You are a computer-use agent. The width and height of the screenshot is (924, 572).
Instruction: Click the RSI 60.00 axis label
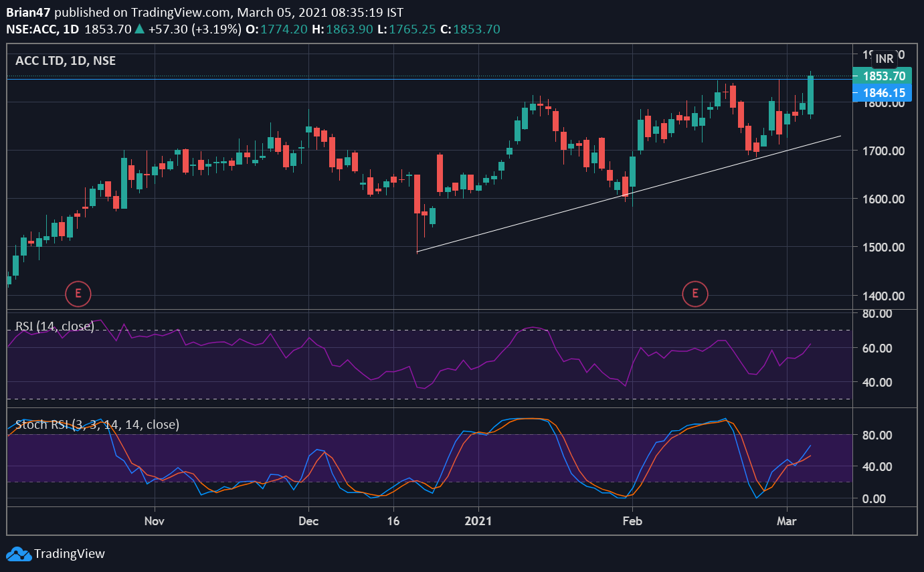877,348
